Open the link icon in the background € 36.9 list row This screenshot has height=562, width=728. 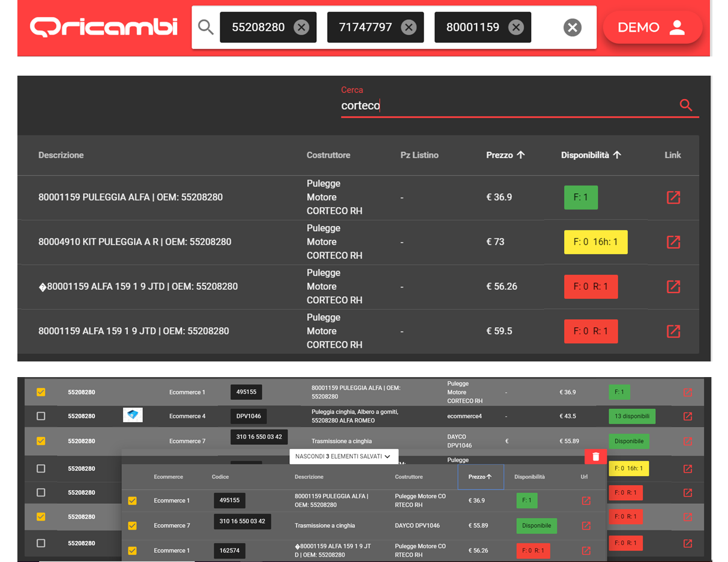click(x=688, y=392)
